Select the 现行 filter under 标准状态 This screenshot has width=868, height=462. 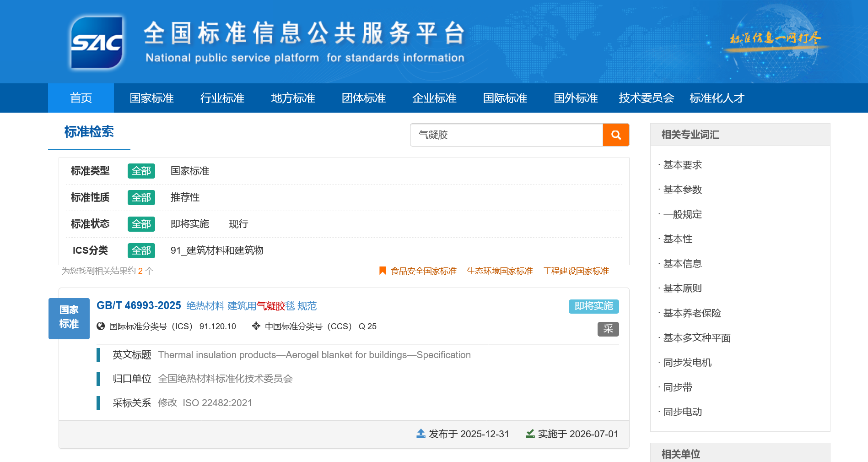pos(238,224)
